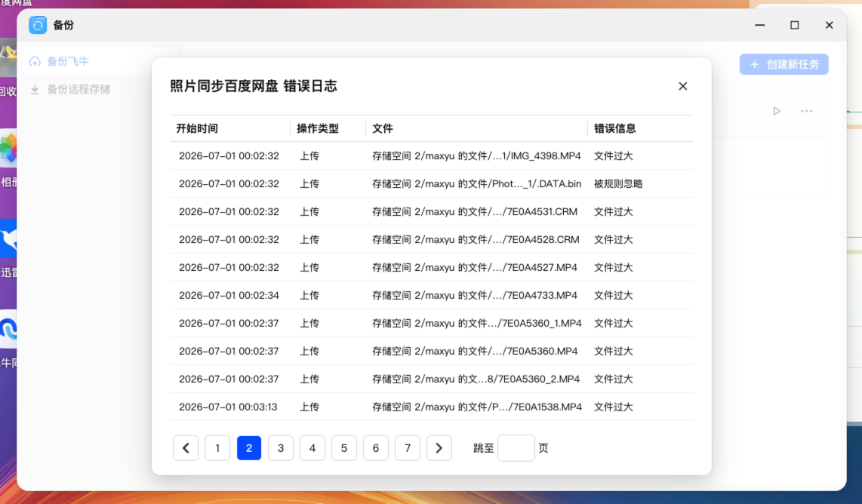Open task more options ellipsis
862x504 pixels.
806,111
